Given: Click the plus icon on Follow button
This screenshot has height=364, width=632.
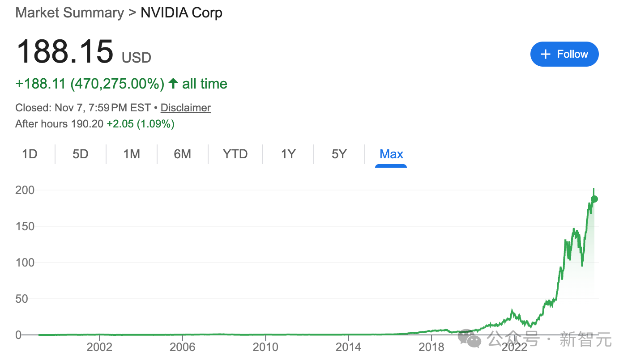Looking at the screenshot, I should click(545, 55).
